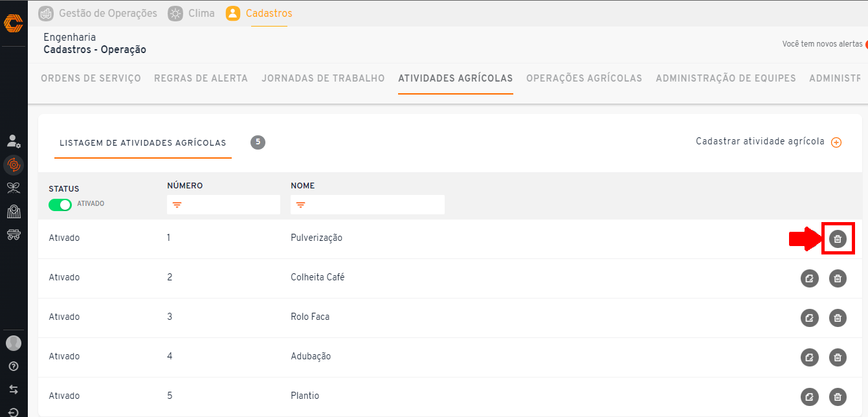Click the NÚMERO column header
The width and height of the screenshot is (868, 417).
pyautogui.click(x=185, y=186)
